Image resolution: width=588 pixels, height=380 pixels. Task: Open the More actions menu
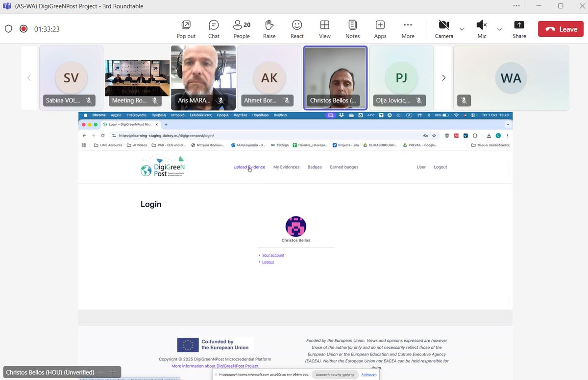point(408,29)
